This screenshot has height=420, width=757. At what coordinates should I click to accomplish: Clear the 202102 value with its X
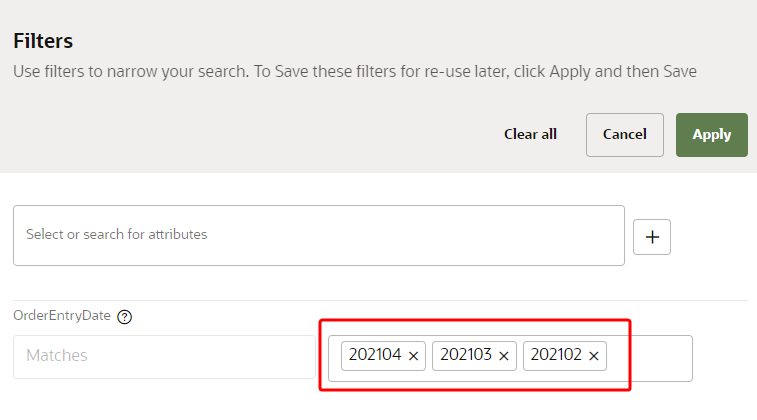pyautogui.click(x=594, y=356)
